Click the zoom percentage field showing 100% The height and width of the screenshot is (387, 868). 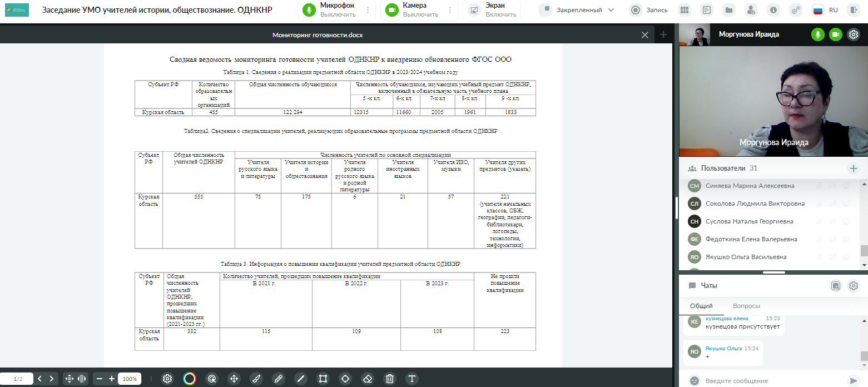(x=130, y=379)
